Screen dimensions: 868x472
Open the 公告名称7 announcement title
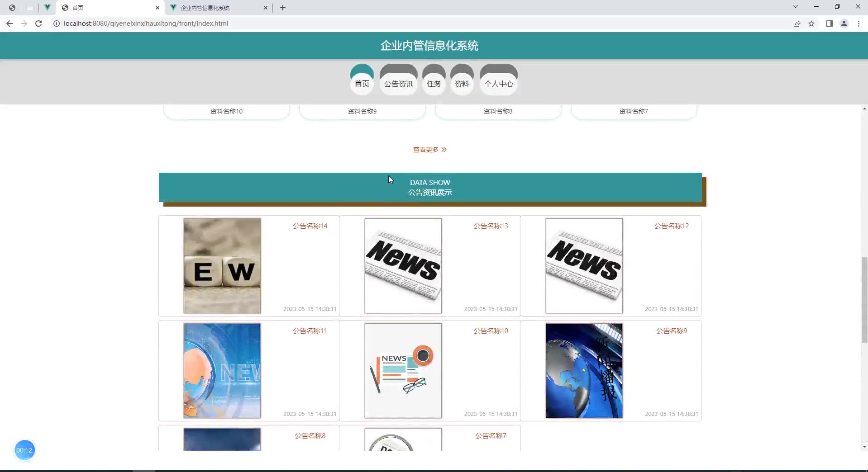491,436
